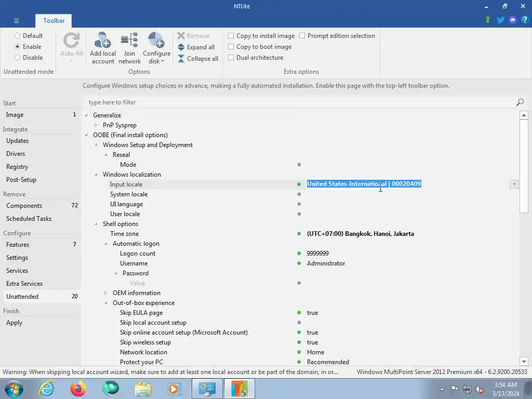Open the Twitter link icon
Screen dimensions: 532x399
click(500, 20)
